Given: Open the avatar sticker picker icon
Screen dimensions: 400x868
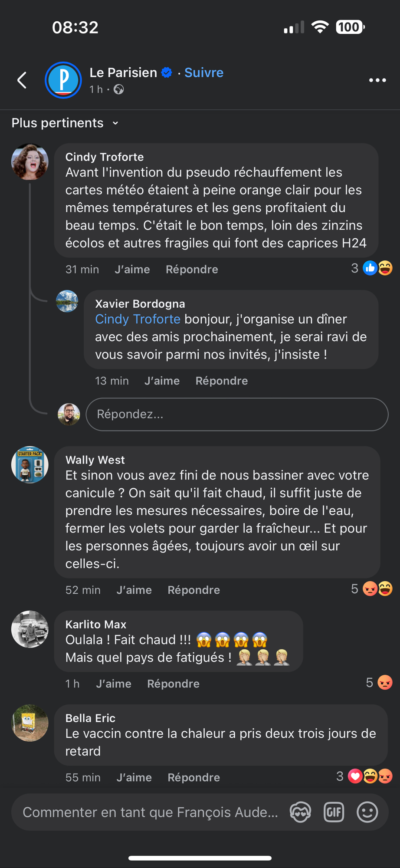Looking at the screenshot, I should click(x=300, y=812).
